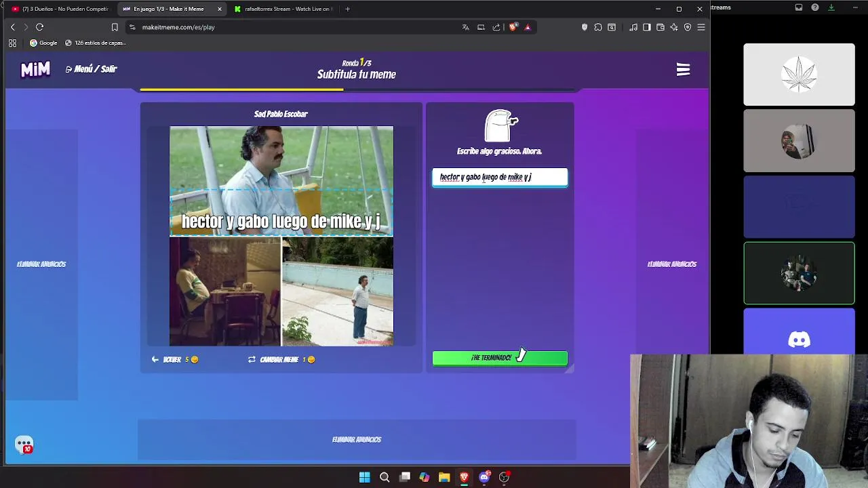Open a new browser tab
Screen dimensions: 868x488
(x=347, y=9)
